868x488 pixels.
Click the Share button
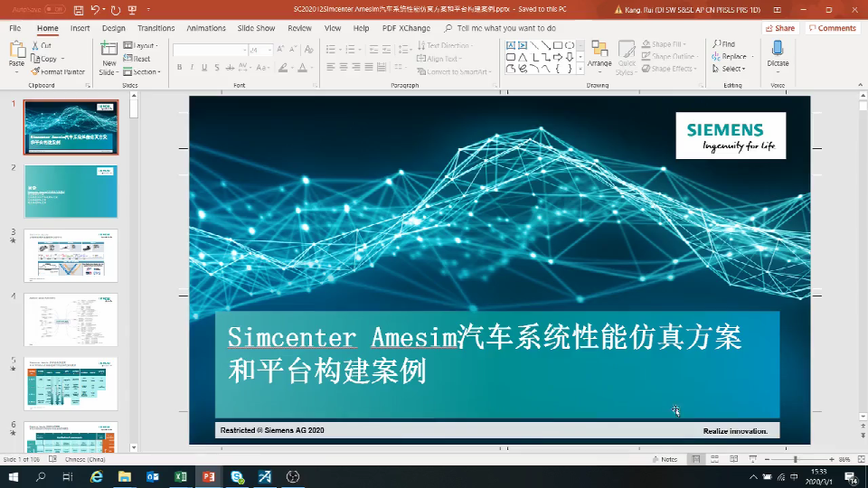[780, 28]
